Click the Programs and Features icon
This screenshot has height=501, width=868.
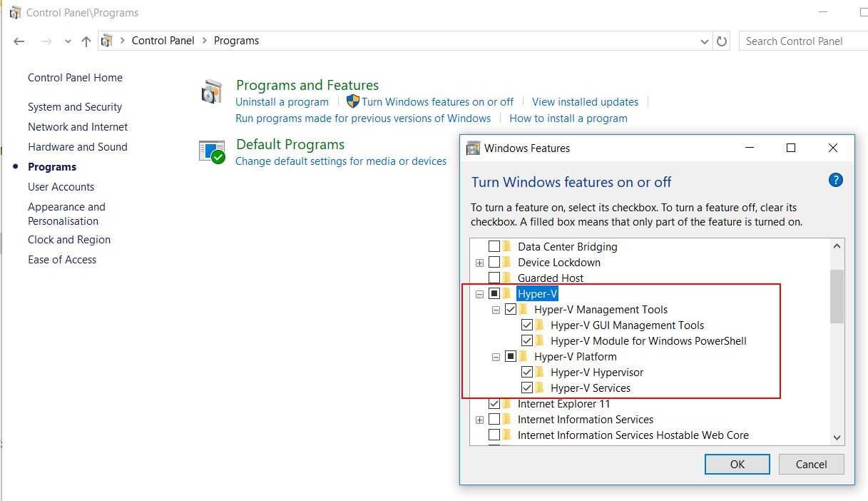pyautogui.click(x=212, y=93)
